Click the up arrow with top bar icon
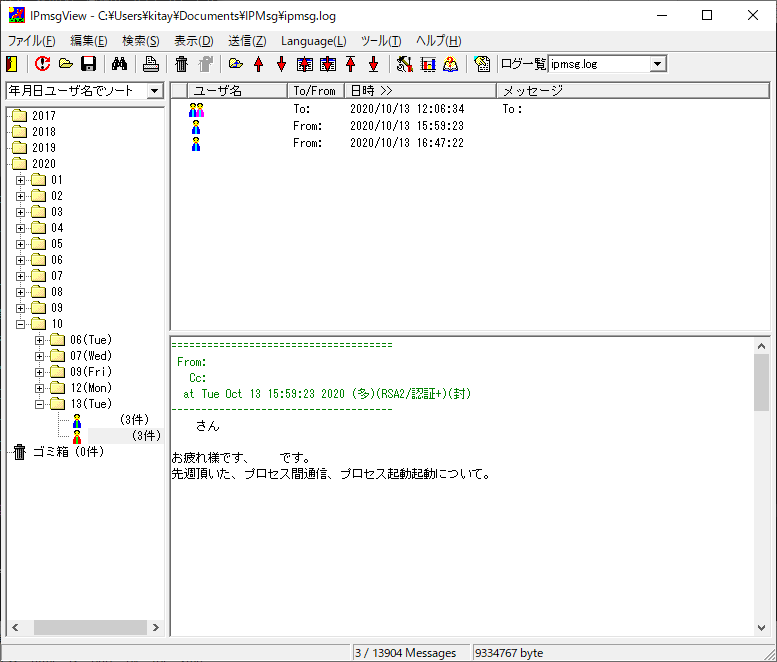The image size is (777, 662). coord(351,64)
